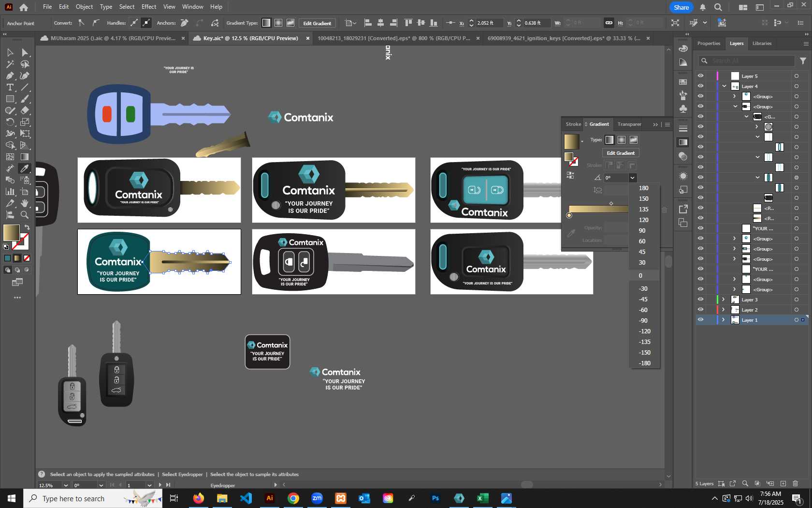Select the Curvature tool

[x=25, y=75]
